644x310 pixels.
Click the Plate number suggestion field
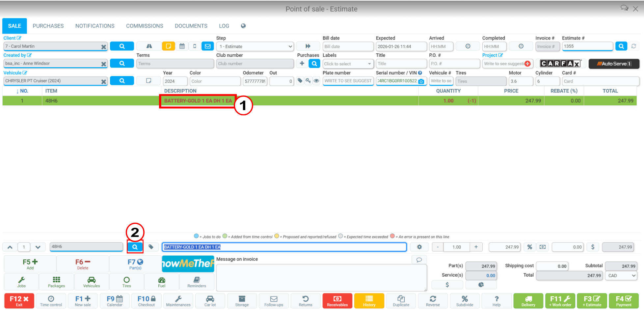coord(348,81)
